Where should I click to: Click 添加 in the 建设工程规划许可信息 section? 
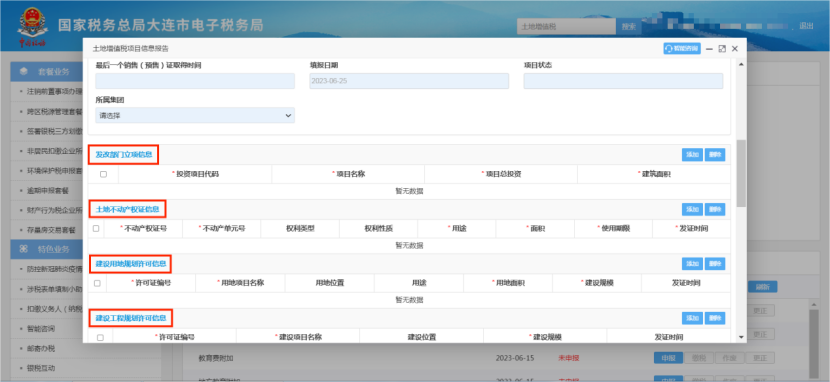coord(692,318)
